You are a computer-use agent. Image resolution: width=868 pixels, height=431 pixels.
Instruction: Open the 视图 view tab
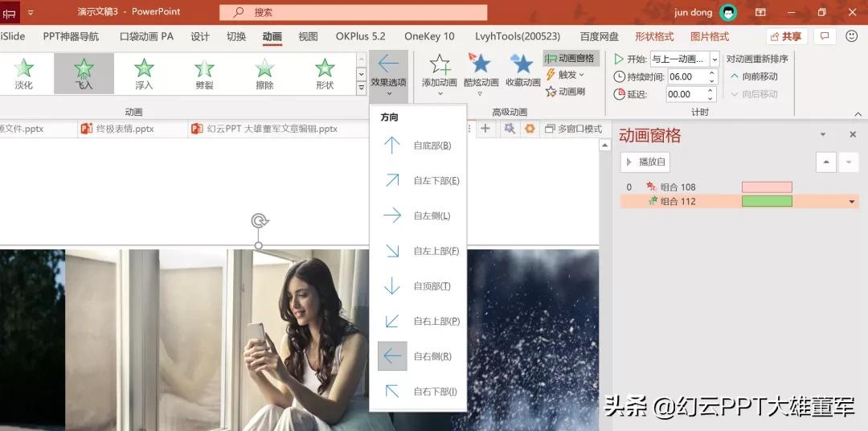pos(309,36)
